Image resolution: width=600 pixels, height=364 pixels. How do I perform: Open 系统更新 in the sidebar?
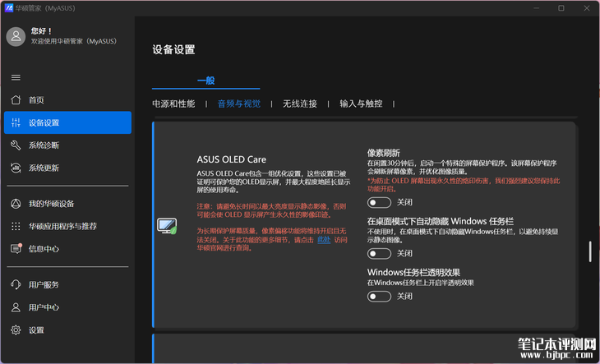point(67,168)
